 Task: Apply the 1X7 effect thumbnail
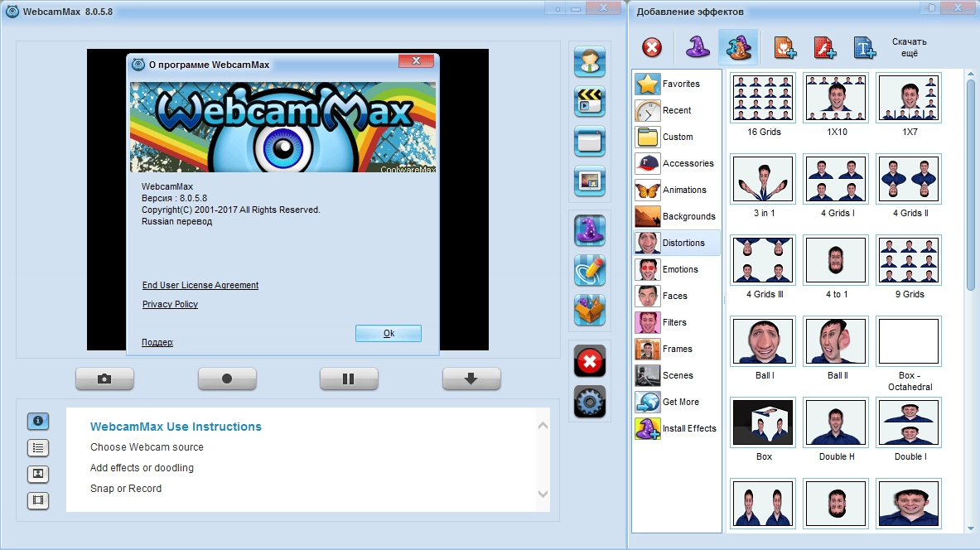coord(910,98)
